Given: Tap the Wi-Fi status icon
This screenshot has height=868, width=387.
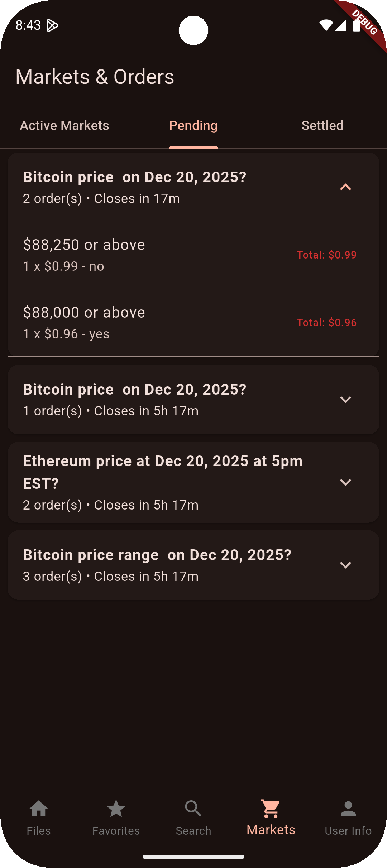Looking at the screenshot, I should (x=326, y=25).
